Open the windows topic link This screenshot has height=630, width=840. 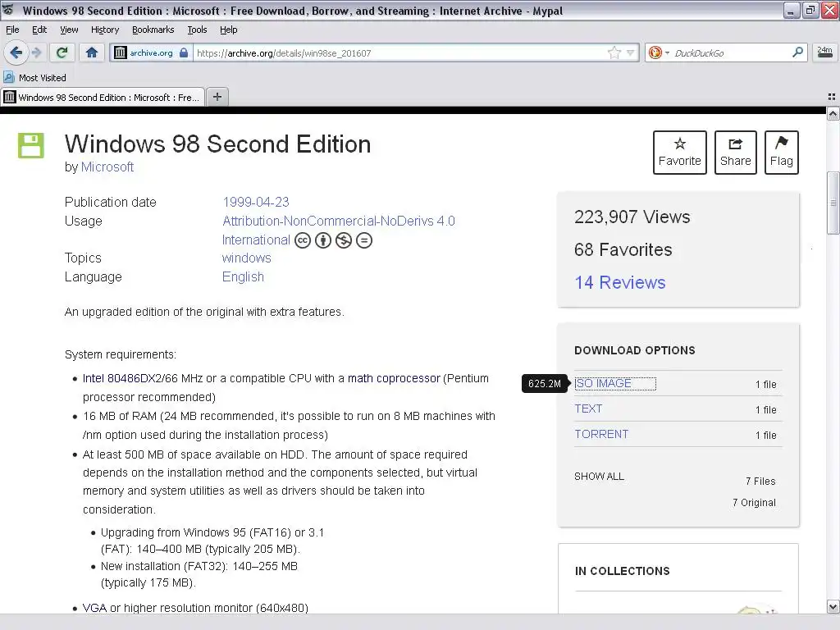[246, 258]
